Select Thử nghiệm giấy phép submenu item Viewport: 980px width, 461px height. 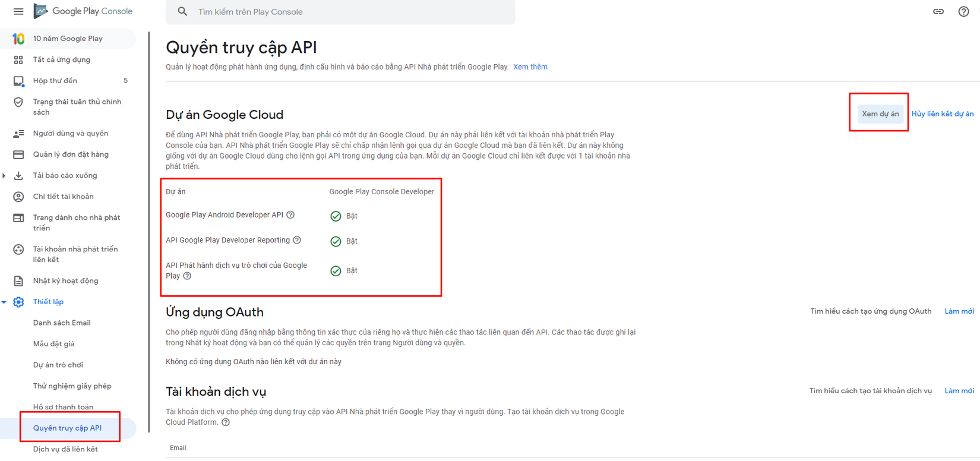click(x=72, y=386)
